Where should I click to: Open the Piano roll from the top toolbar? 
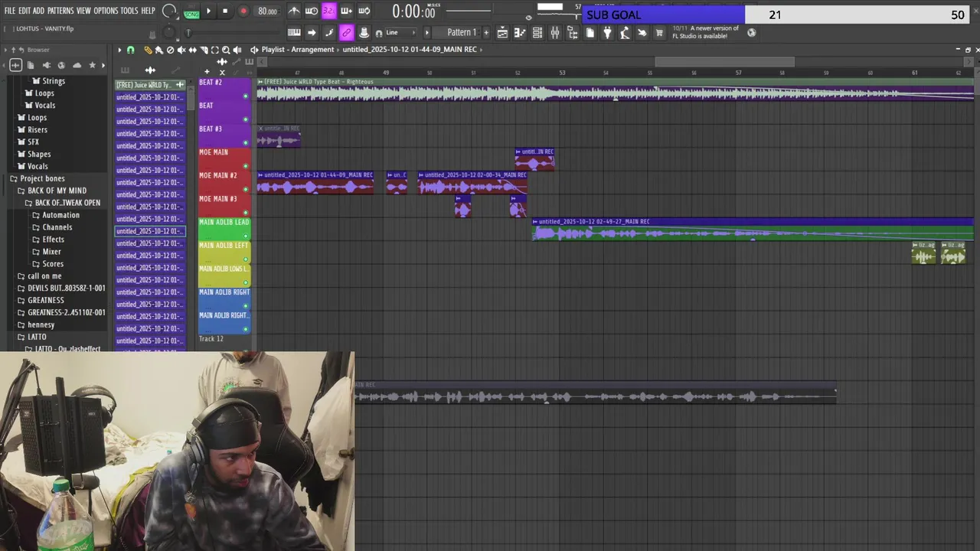coord(520,33)
